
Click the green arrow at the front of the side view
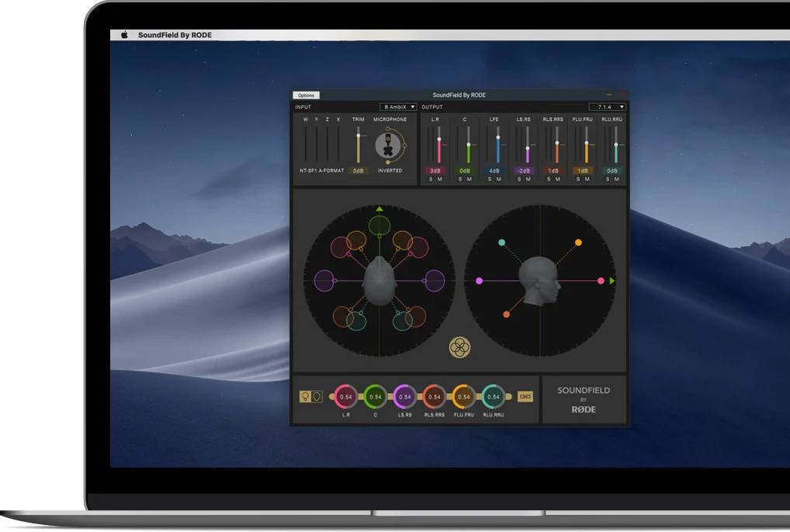tap(612, 281)
